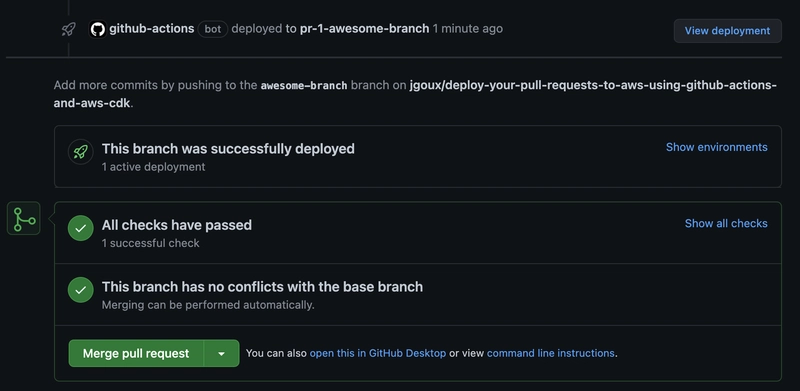
Task: Open the pr-1-awesome-branch environment link
Action: tap(364, 29)
